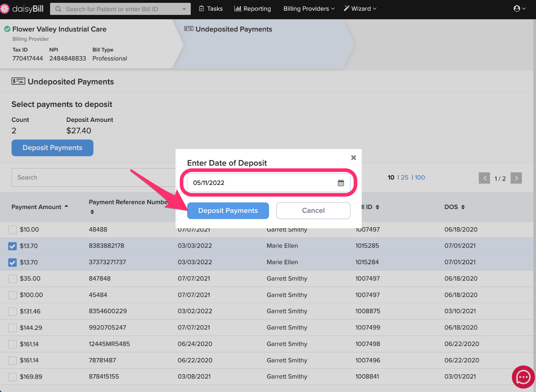
Task: Show 10 rows per page
Action: (391, 177)
